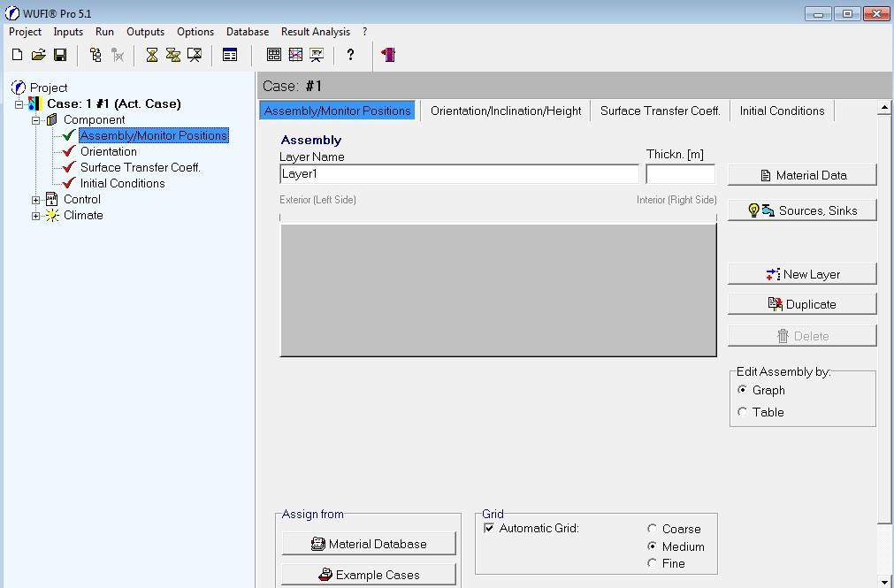Click the Sources, Sinks button
Image resolution: width=894 pixels, height=588 pixels.
pyautogui.click(x=802, y=210)
